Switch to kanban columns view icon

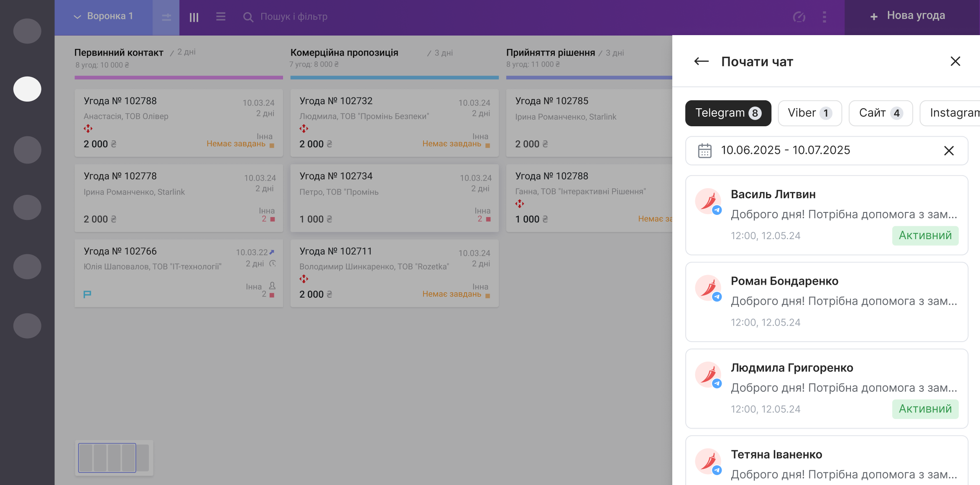[194, 17]
